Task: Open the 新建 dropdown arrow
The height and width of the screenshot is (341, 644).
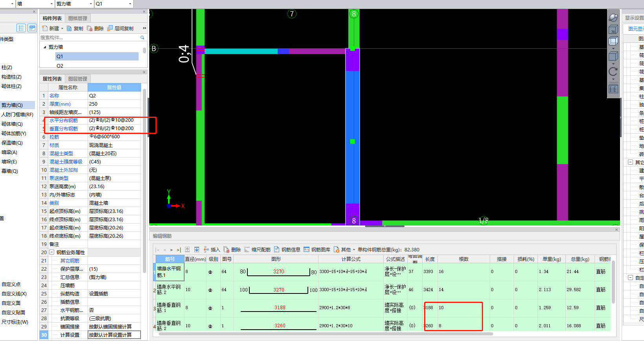Action: 62,29
